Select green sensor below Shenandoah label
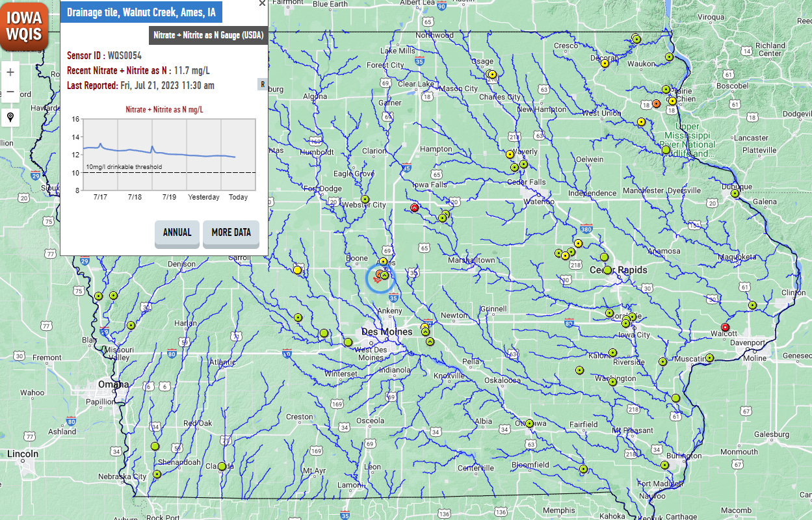This screenshot has height=520, width=812. pyautogui.click(x=156, y=474)
